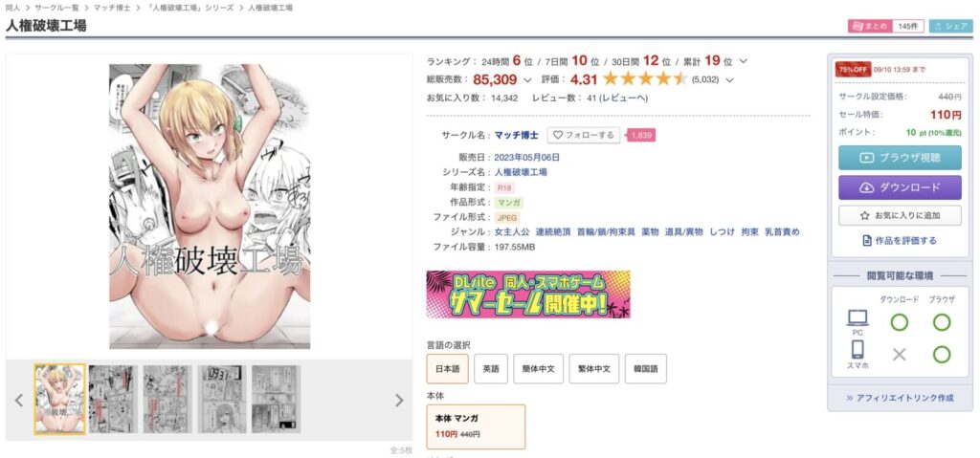Click the heart icon to follow the circle

tap(558, 135)
